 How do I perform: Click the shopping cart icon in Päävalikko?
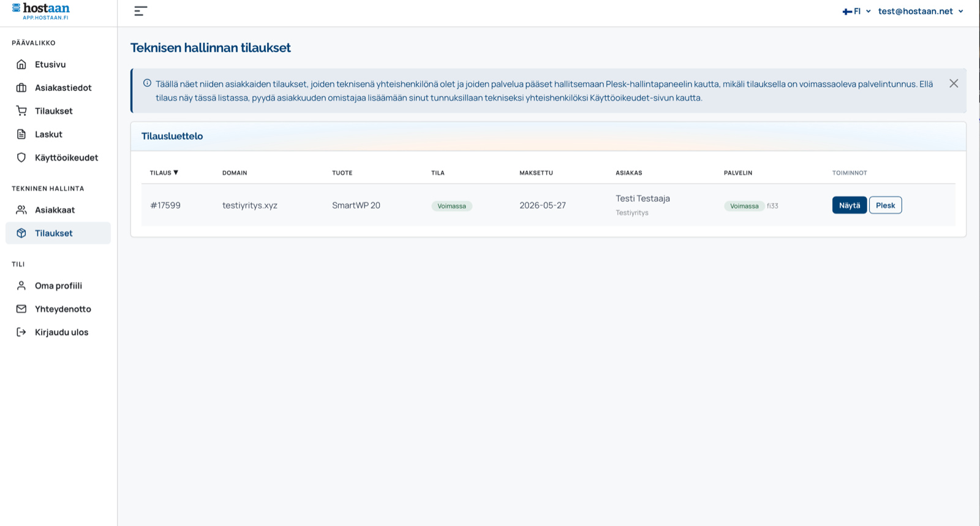tap(21, 111)
